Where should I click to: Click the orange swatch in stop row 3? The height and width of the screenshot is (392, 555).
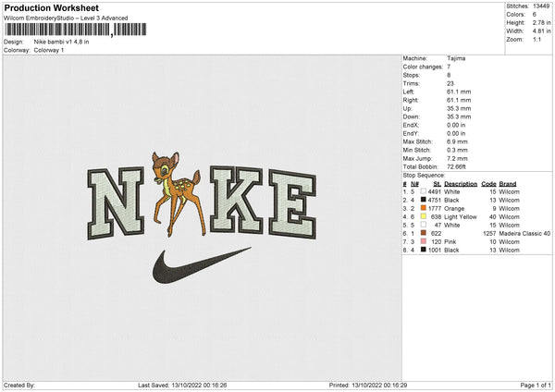point(424,208)
